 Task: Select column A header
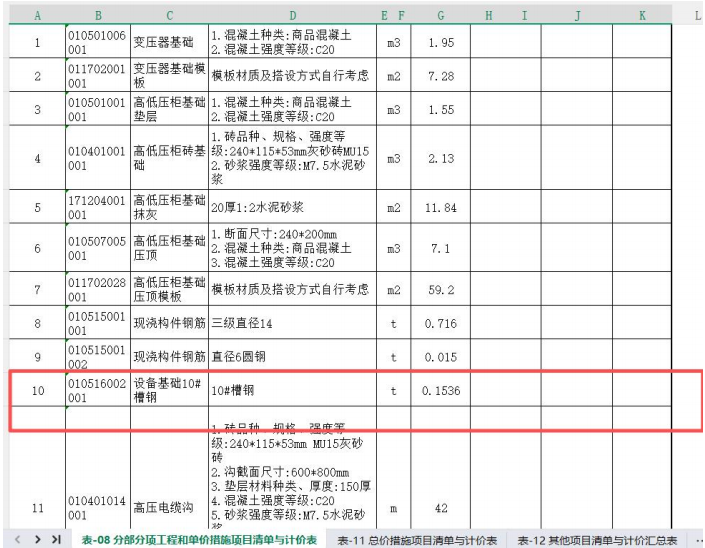(37, 16)
